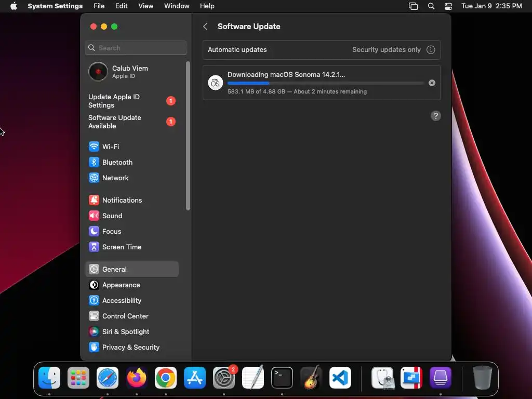Launch Visual Studio Code from the Dock
Screen dimensions: 532x399
click(x=340, y=378)
